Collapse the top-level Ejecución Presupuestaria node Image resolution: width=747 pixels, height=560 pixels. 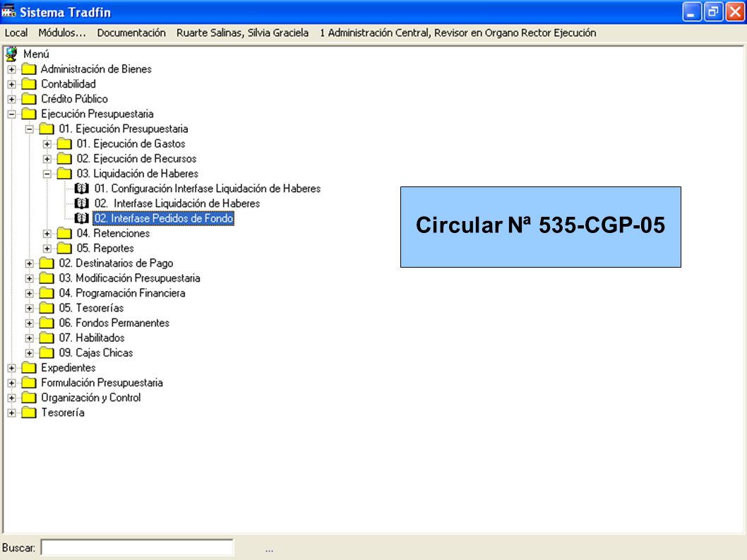tap(11, 114)
